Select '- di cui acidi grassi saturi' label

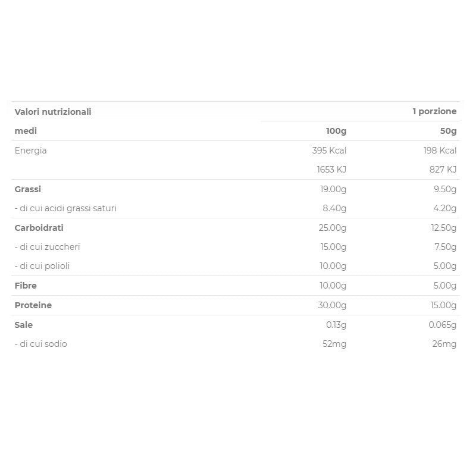[65, 208]
